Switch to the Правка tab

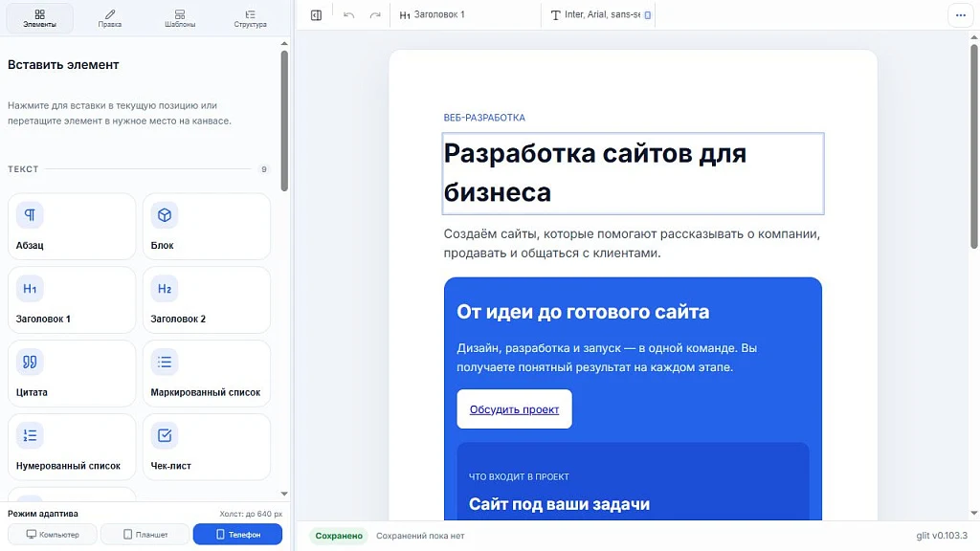click(x=110, y=18)
